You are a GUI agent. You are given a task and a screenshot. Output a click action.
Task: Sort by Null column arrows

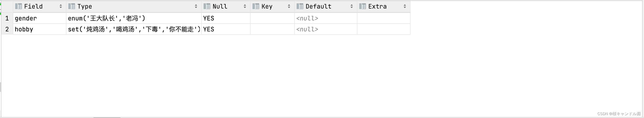click(245, 6)
